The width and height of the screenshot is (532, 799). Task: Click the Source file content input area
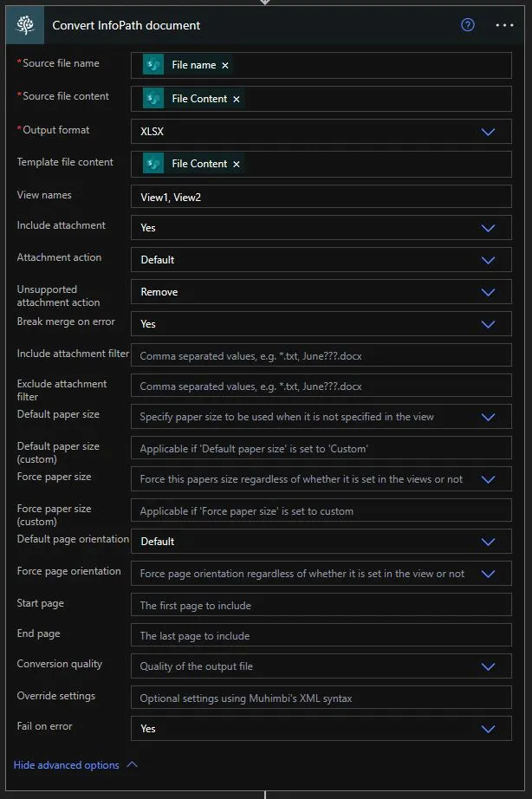click(321, 99)
